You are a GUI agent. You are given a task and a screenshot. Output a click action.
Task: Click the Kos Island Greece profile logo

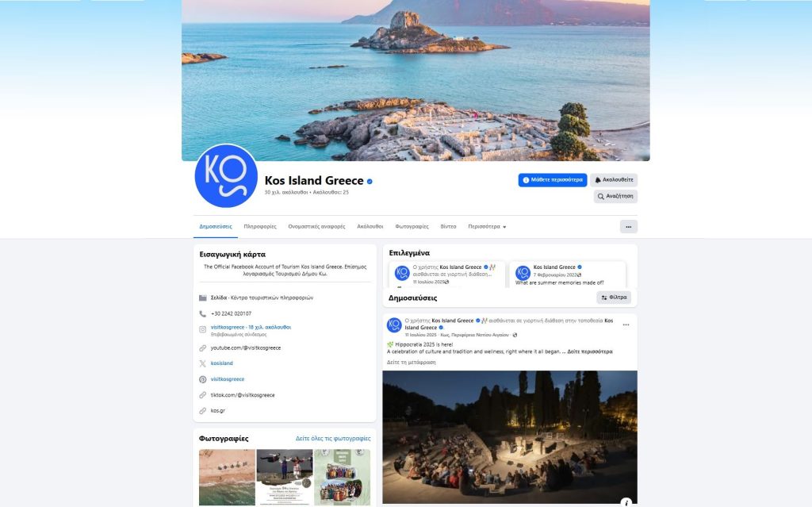tap(226, 176)
